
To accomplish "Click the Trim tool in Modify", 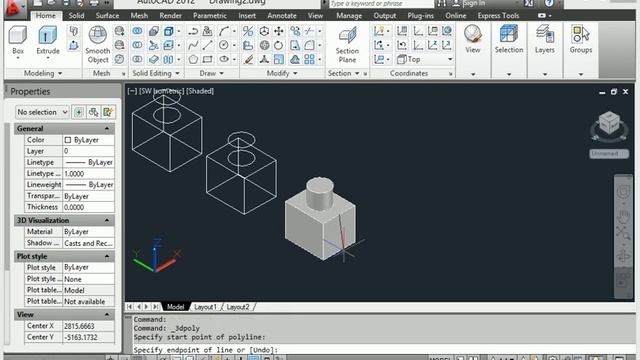I will tap(309, 31).
